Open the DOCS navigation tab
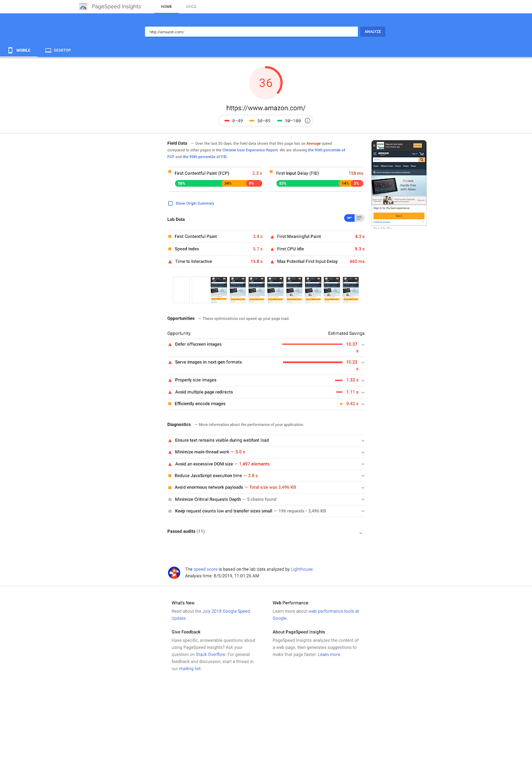532x783 pixels. [x=191, y=6]
